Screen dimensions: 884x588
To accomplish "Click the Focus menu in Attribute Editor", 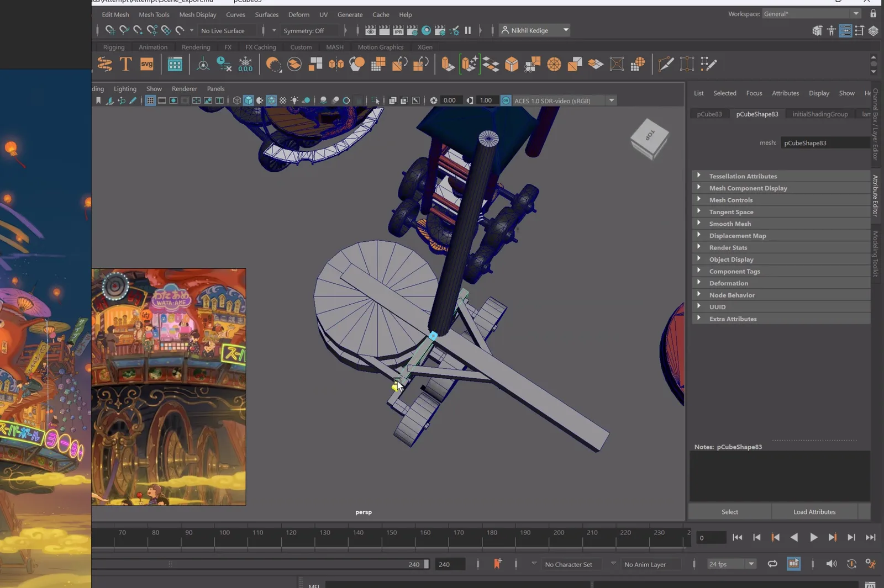I will coord(754,93).
